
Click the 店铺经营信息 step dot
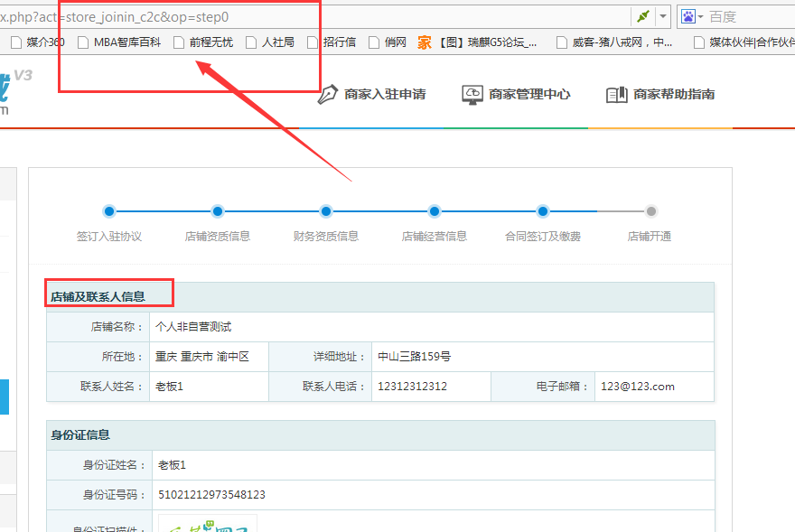[435, 211]
